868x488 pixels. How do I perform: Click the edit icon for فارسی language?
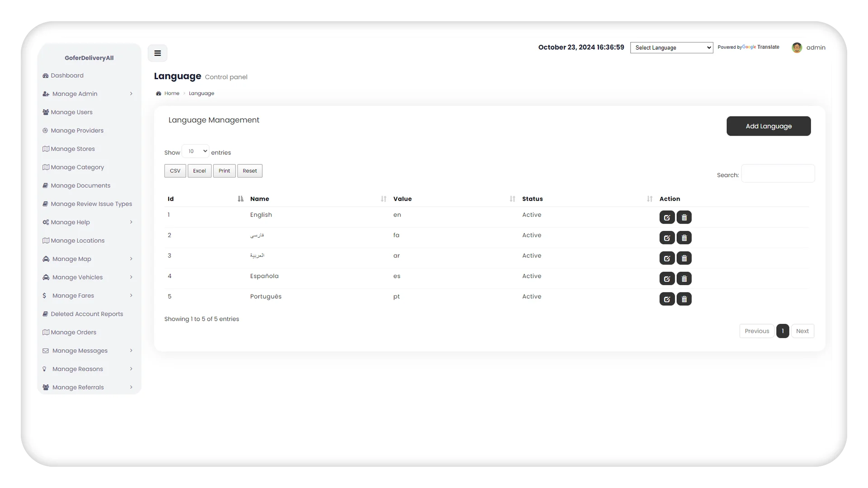point(667,237)
